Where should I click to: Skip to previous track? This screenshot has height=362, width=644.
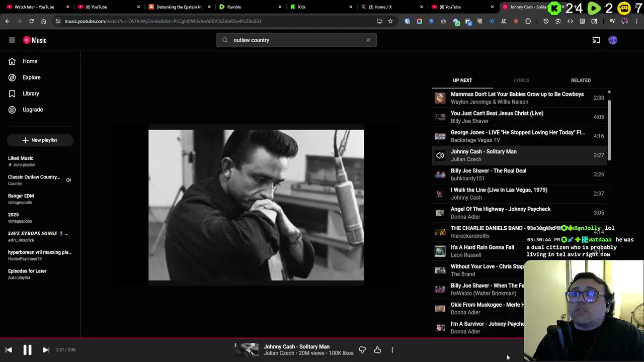point(9,350)
